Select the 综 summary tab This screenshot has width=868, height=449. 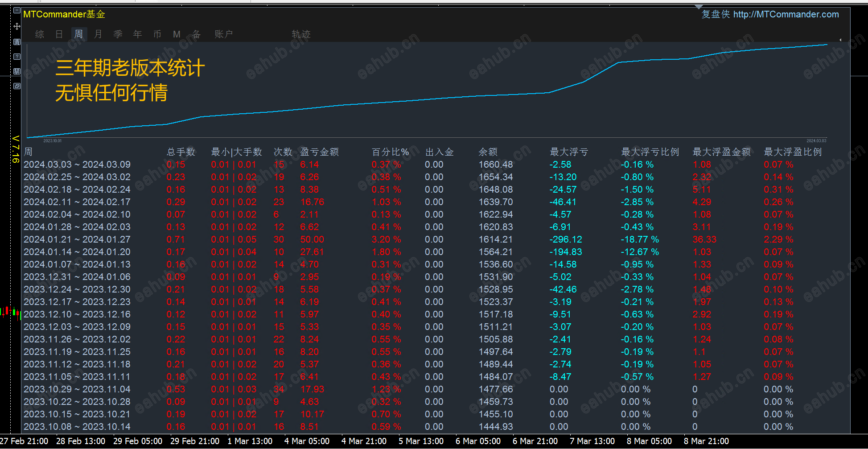click(x=39, y=34)
